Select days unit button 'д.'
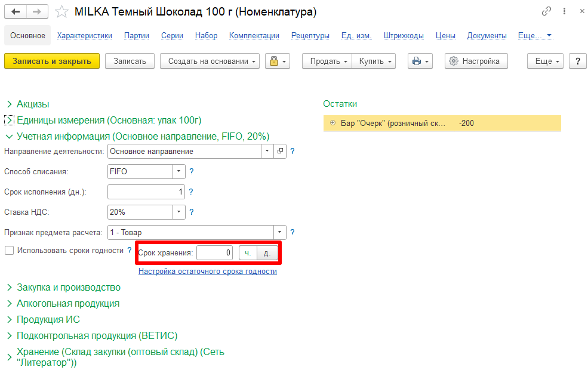This screenshot has height=370, width=588. click(x=267, y=253)
